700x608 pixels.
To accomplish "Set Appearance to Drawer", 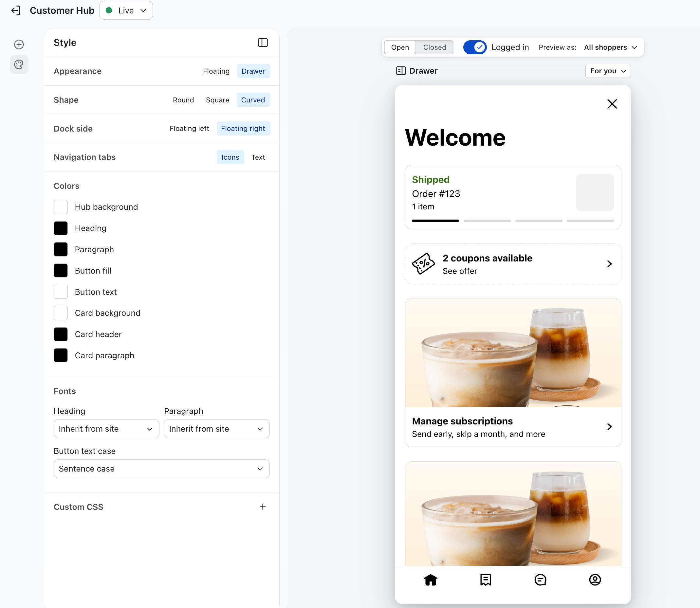I will pos(253,71).
